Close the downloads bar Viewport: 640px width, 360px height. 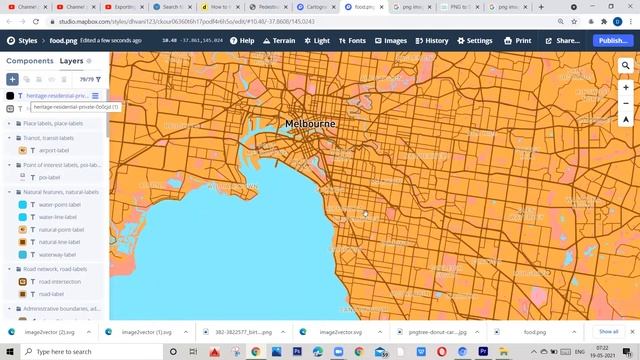point(632,331)
